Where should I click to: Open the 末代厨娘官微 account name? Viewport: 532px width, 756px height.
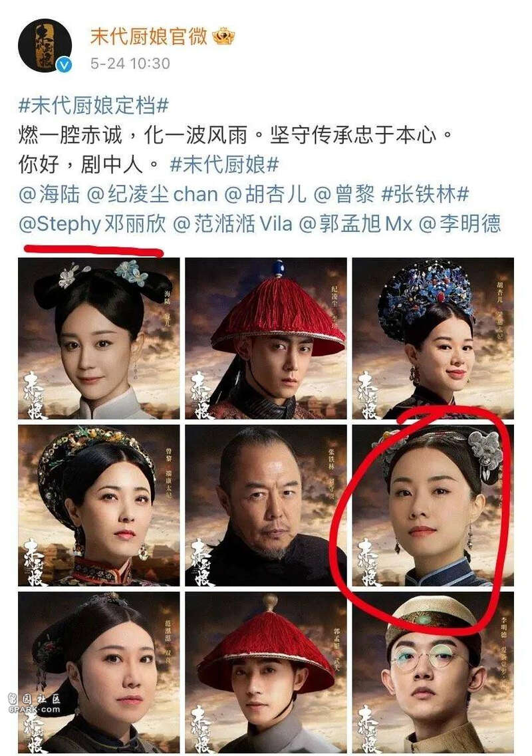[x=148, y=36]
